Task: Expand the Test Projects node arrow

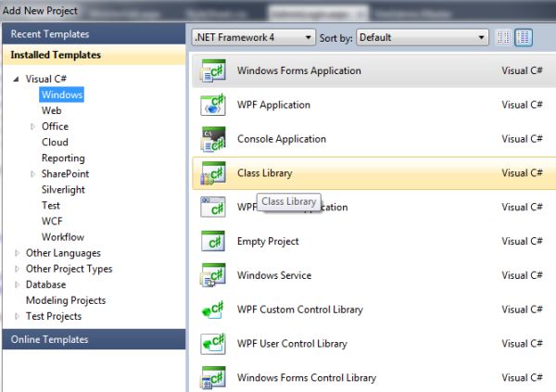Action: pos(17,316)
